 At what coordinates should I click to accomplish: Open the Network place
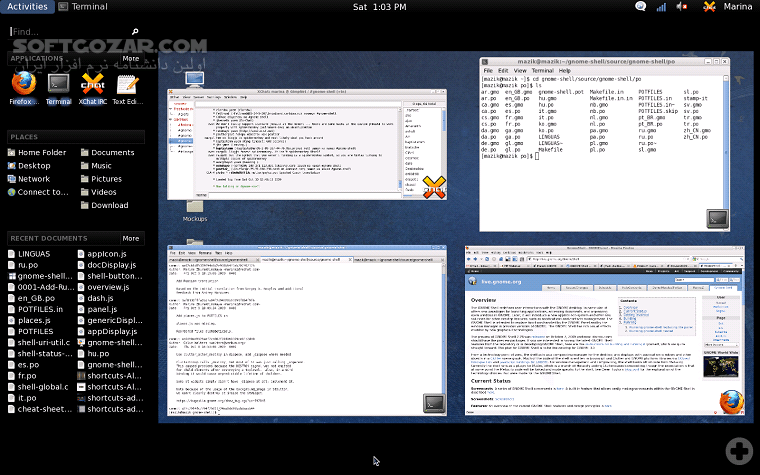pyautogui.click(x=33, y=179)
